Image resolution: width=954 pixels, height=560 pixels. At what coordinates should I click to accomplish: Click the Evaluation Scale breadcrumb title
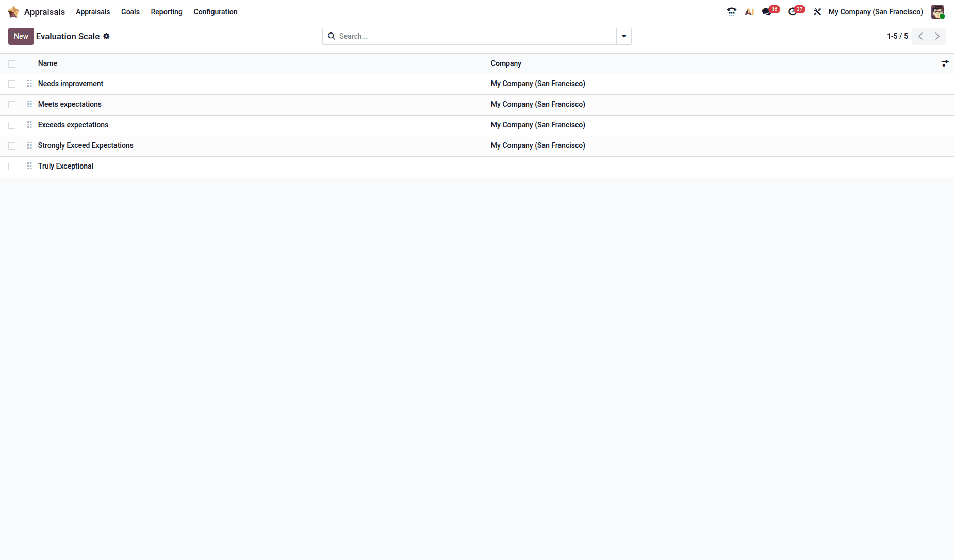coord(68,36)
